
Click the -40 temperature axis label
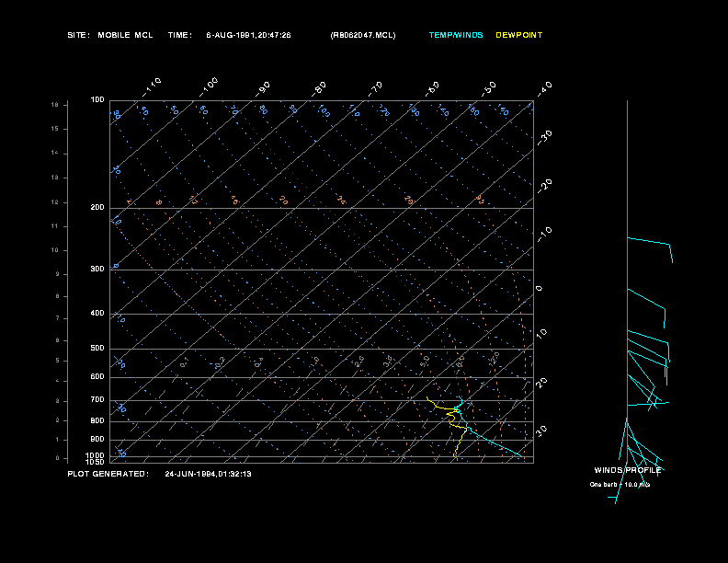click(x=543, y=87)
